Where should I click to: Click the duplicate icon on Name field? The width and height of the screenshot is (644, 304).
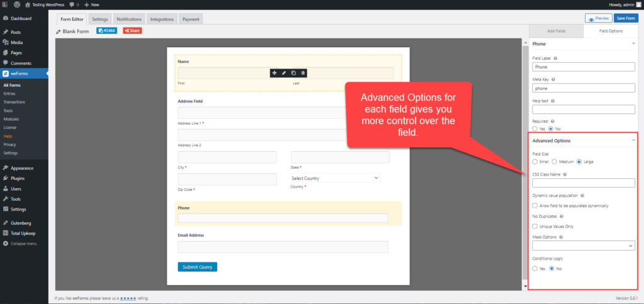click(x=293, y=73)
